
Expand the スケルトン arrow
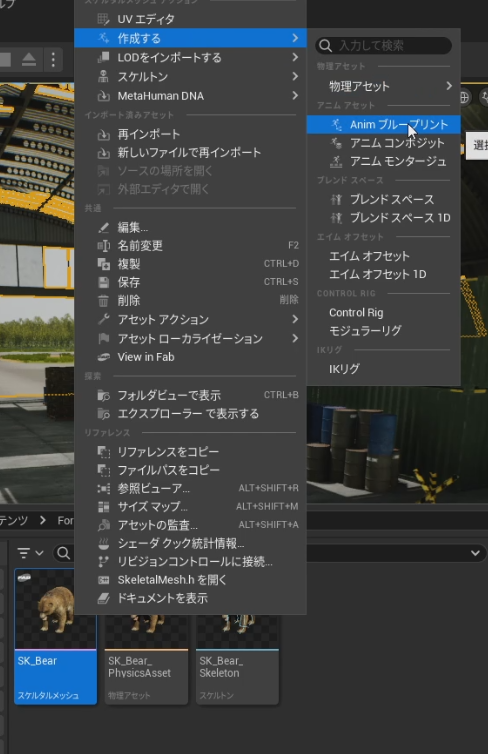(x=295, y=76)
